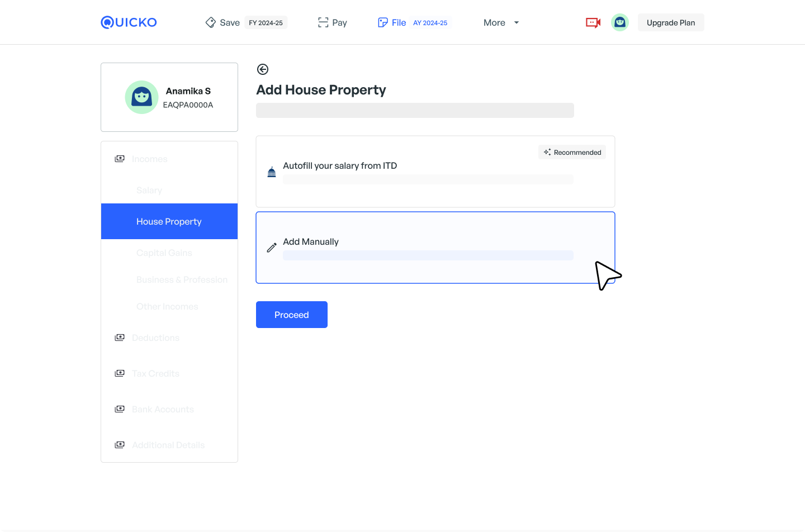Image resolution: width=805 pixels, height=532 pixels.
Task: Click the Bank Accounts sidebar icon
Action: click(120, 409)
